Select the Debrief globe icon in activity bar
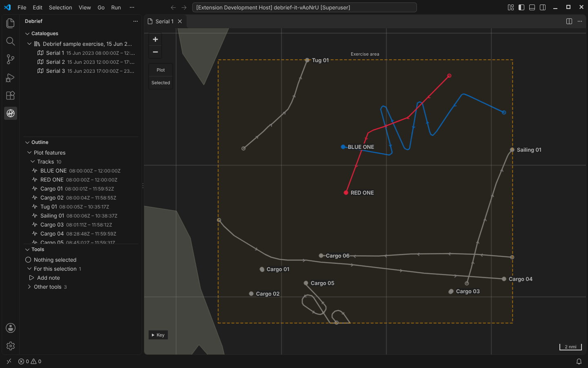The height and width of the screenshot is (368, 588). 11,113
